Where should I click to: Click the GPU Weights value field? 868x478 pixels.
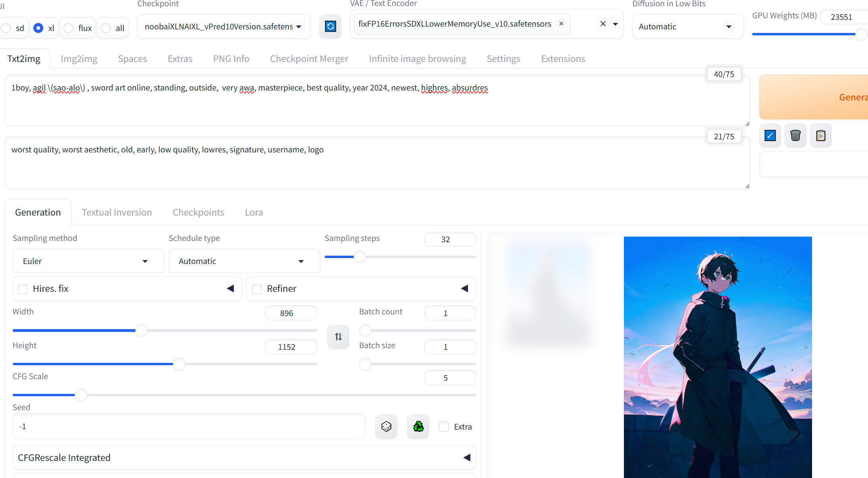(x=844, y=17)
